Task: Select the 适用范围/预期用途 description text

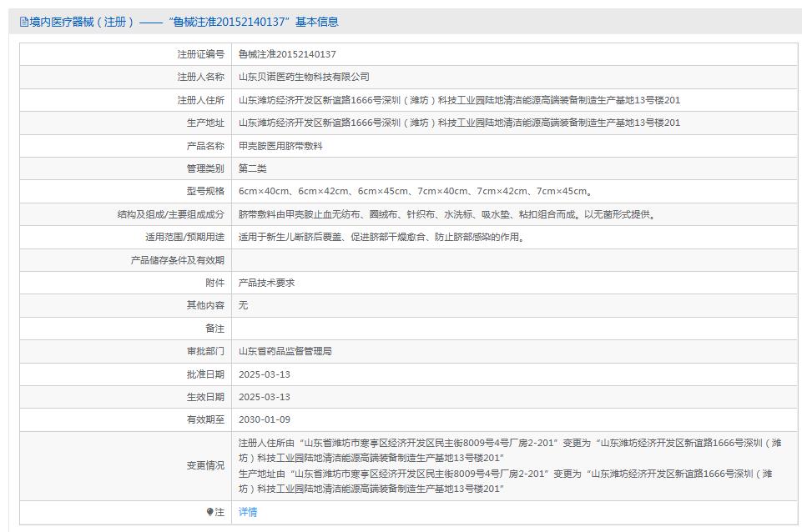Action: pyautogui.click(x=380, y=237)
